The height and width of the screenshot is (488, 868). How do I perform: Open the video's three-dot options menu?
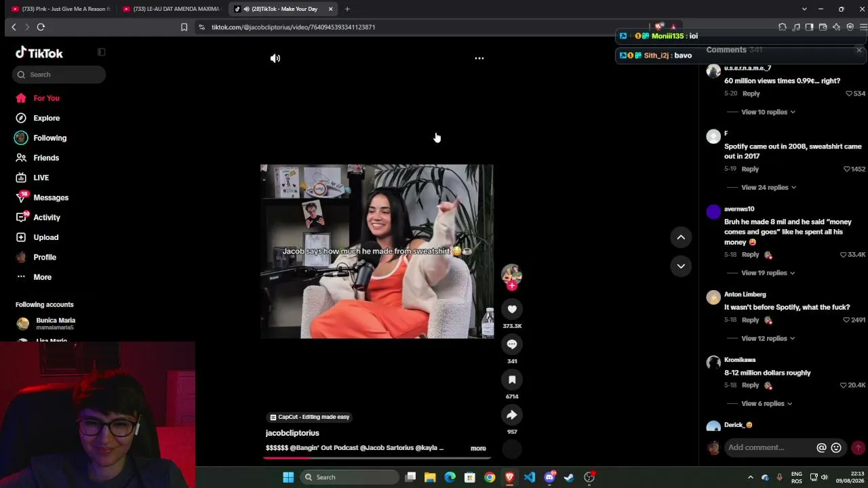(x=479, y=58)
